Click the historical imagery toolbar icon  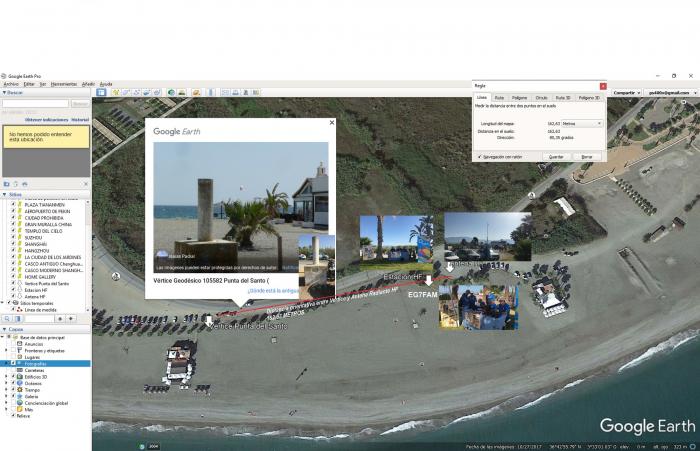click(x=171, y=92)
